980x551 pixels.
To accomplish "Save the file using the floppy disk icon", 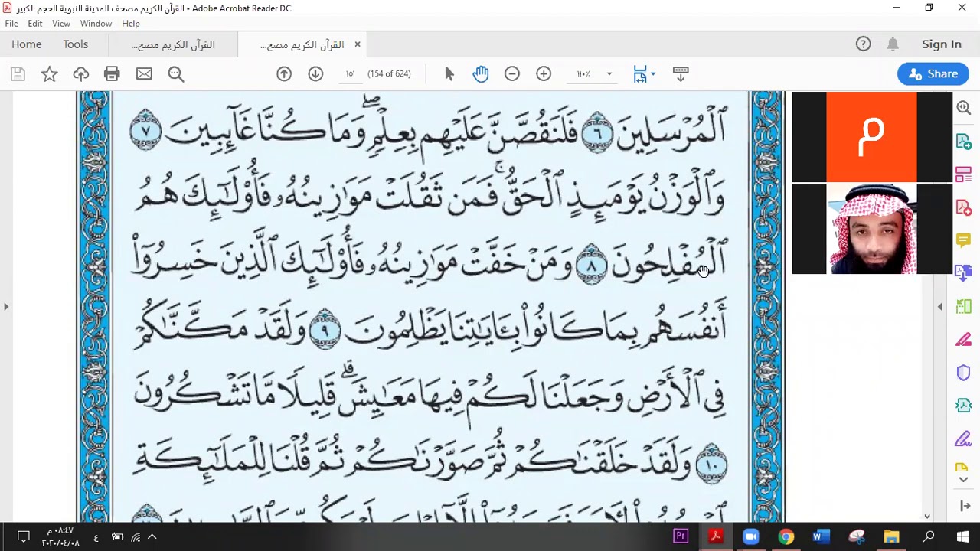I will click(x=18, y=74).
